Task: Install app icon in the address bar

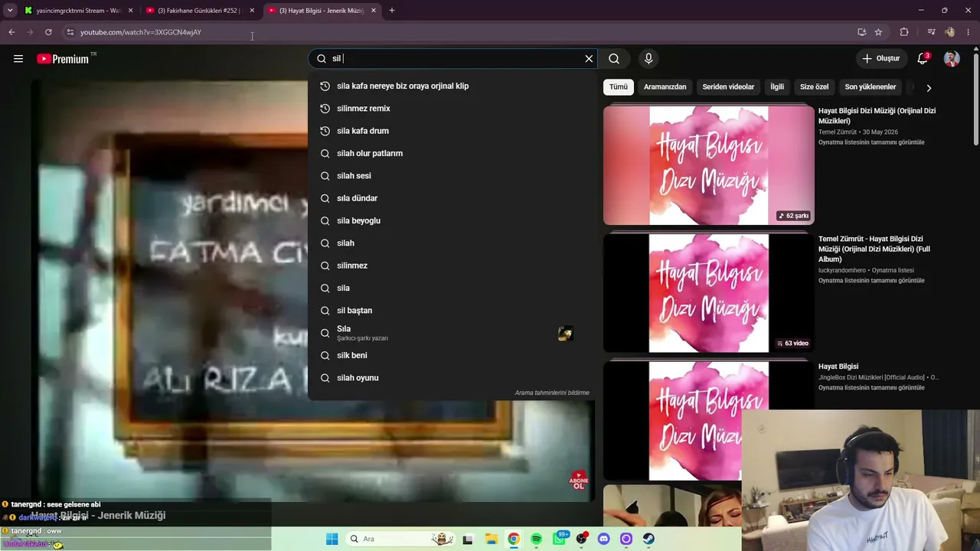Action: (861, 32)
